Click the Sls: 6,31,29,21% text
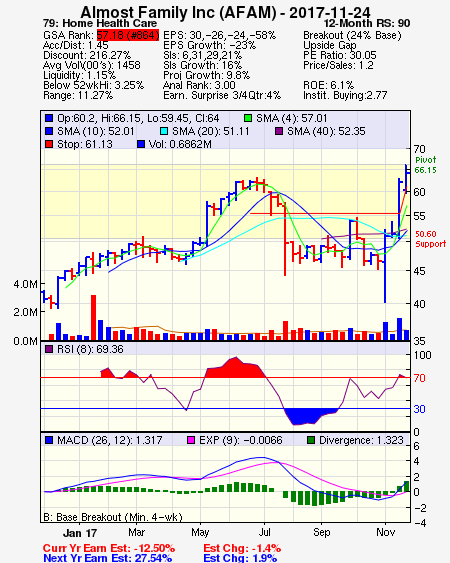450x563 pixels. (x=203, y=55)
